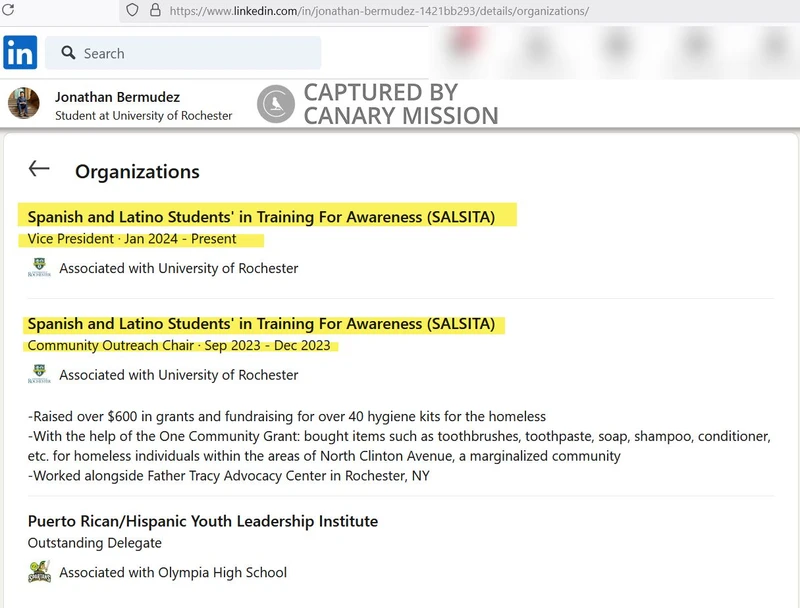Click line mentioning the One Community Grant
The height and width of the screenshot is (608, 800).
click(399, 446)
